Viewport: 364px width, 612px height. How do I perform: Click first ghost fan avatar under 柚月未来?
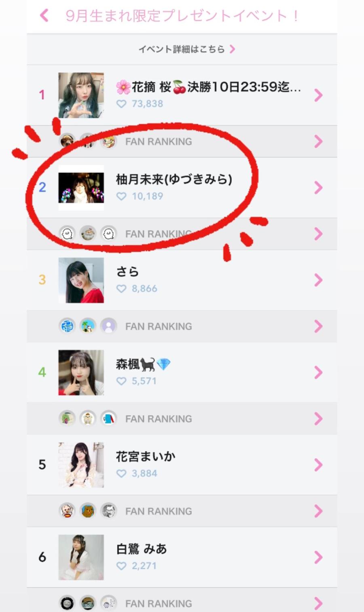67,234
